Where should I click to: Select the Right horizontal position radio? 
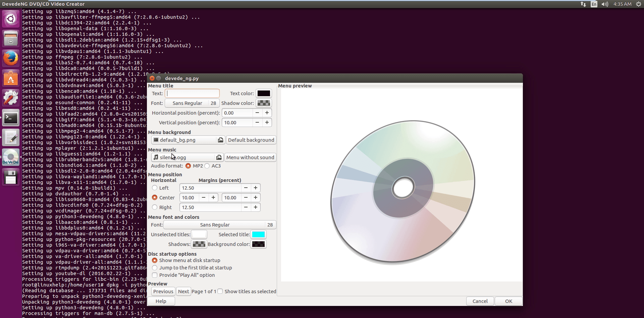(x=155, y=207)
